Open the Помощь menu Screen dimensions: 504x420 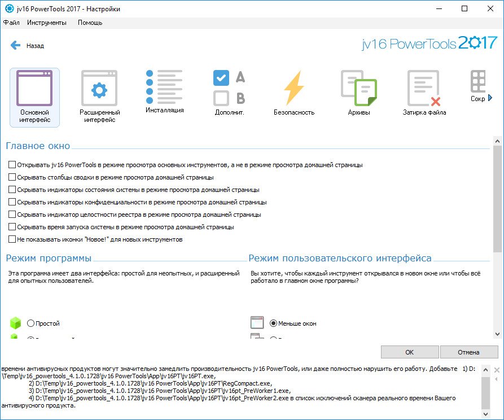[x=90, y=23]
